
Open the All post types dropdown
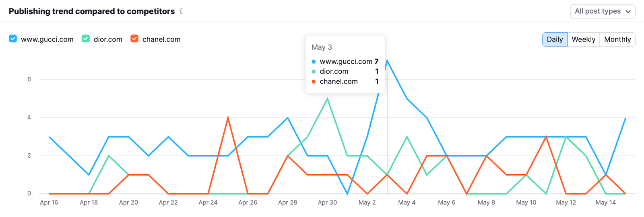point(603,11)
